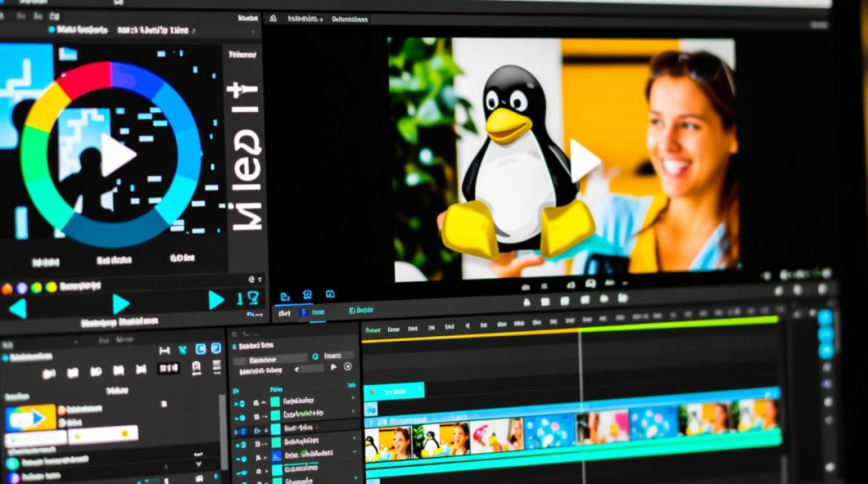Click the list view icon in the project panel header
The image size is (868, 484).
click(217, 367)
